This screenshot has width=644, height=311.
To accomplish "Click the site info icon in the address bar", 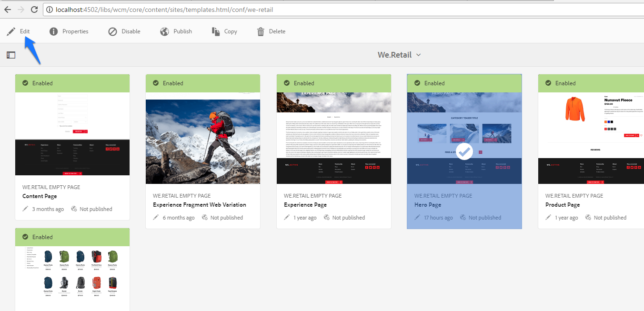I will [x=50, y=10].
